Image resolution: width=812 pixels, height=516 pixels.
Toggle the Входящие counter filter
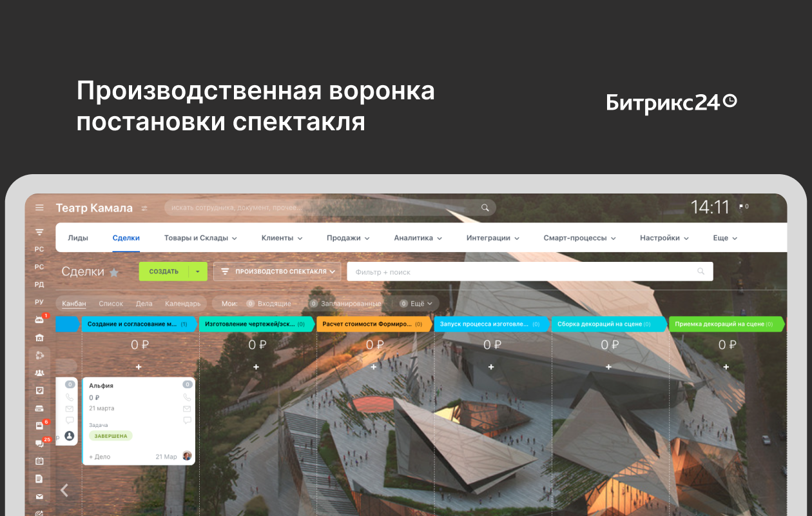268,303
